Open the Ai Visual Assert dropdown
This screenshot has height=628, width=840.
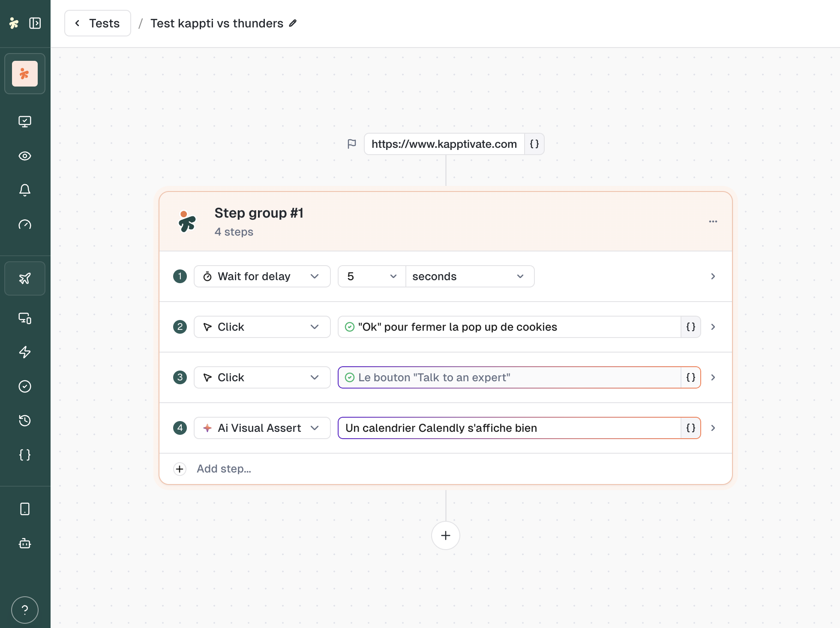click(x=262, y=428)
